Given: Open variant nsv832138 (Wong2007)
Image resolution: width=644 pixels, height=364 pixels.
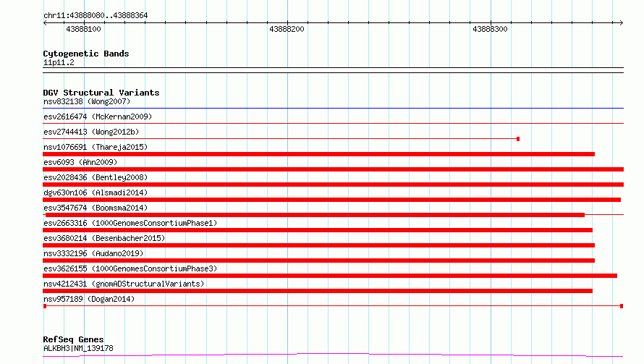Looking at the screenshot, I should 87,101.
